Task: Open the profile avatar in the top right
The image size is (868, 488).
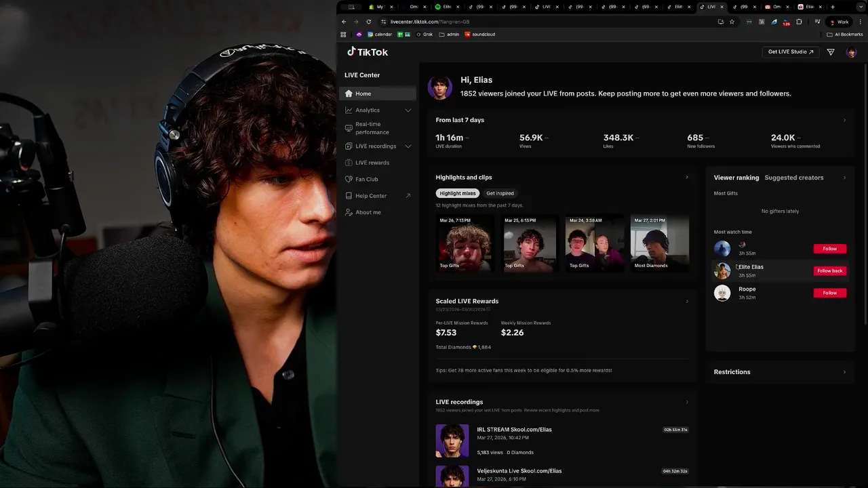Action: (852, 52)
